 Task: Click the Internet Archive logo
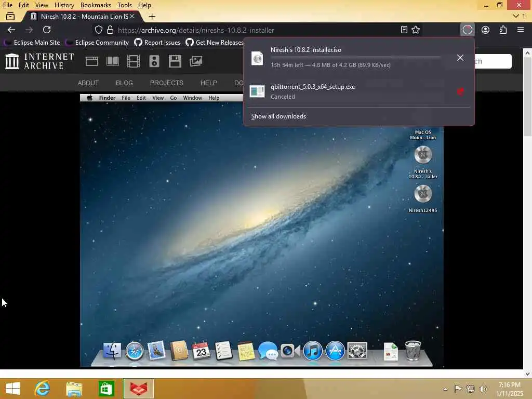tap(39, 61)
